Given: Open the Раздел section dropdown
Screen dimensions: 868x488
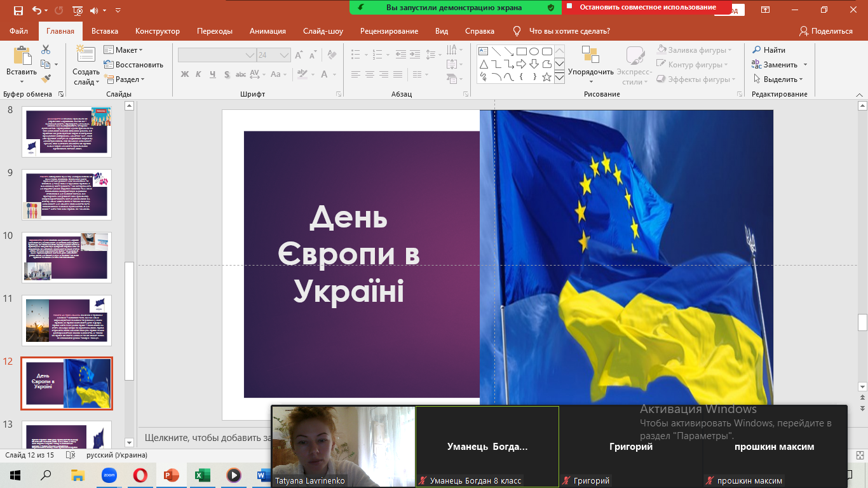Looking at the screenshot, I should [125, 79].
